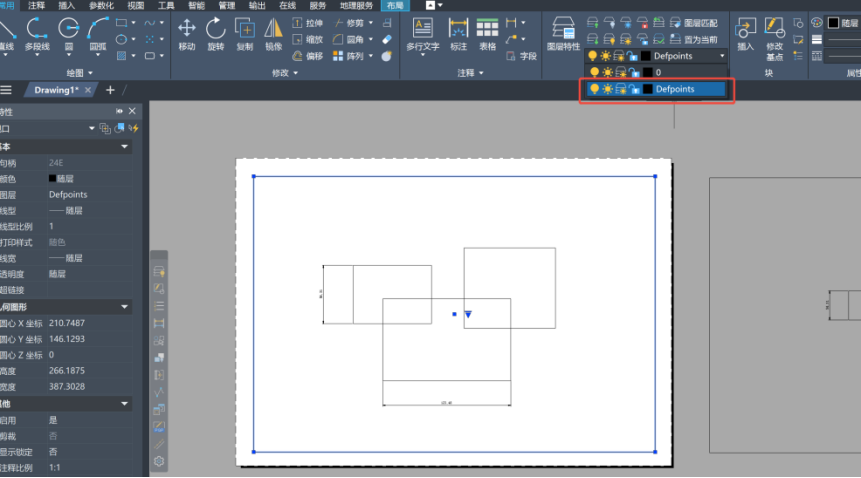Open the Output (输出) ribbon tab
Viewport: 861px width, 478px height.
256,5
